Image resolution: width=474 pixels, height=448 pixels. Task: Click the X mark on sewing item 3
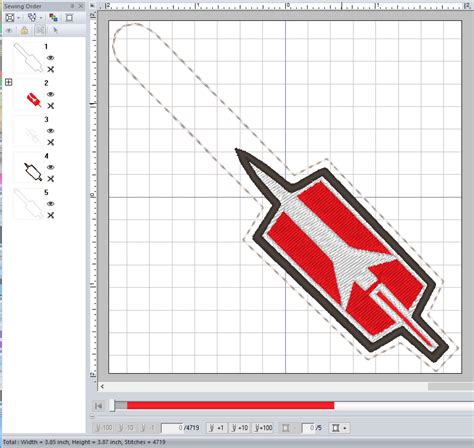(50, 142)
